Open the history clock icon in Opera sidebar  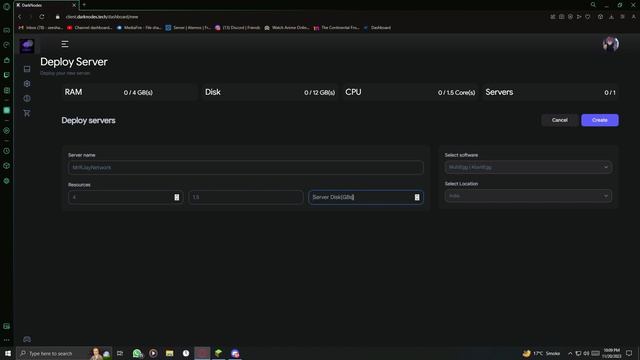click(7, 151)
